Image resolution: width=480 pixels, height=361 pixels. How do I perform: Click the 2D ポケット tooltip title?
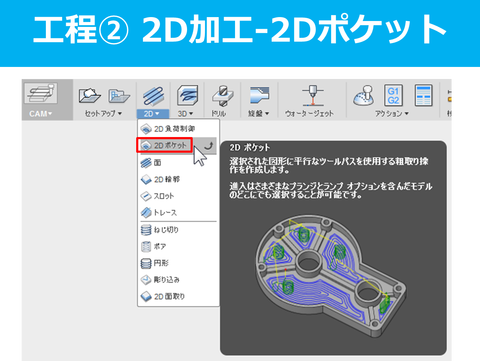click(250, 147)
